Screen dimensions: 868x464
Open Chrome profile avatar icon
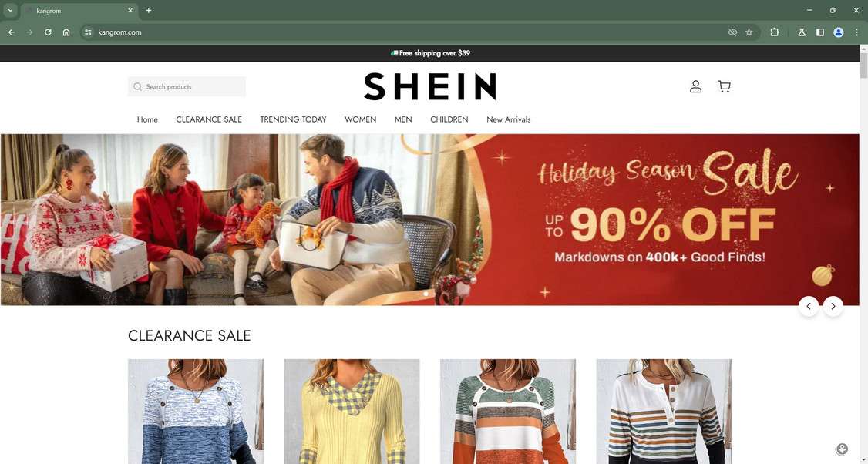tap(839, 32)
